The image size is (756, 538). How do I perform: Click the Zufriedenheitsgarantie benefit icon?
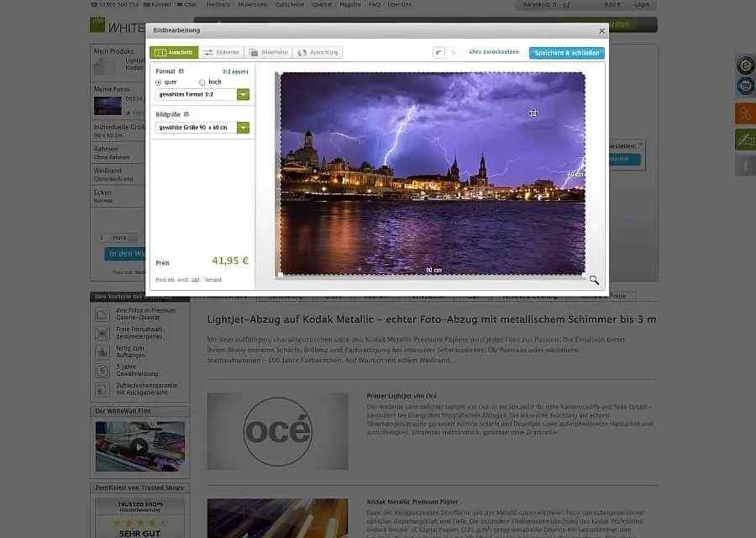(102, 389)
